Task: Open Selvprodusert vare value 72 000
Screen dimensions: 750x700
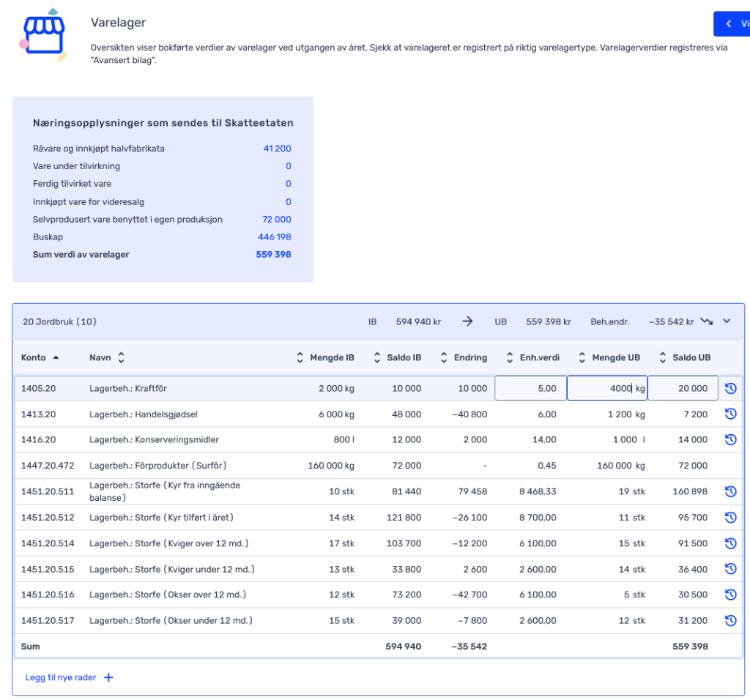Action: point(276,220)
